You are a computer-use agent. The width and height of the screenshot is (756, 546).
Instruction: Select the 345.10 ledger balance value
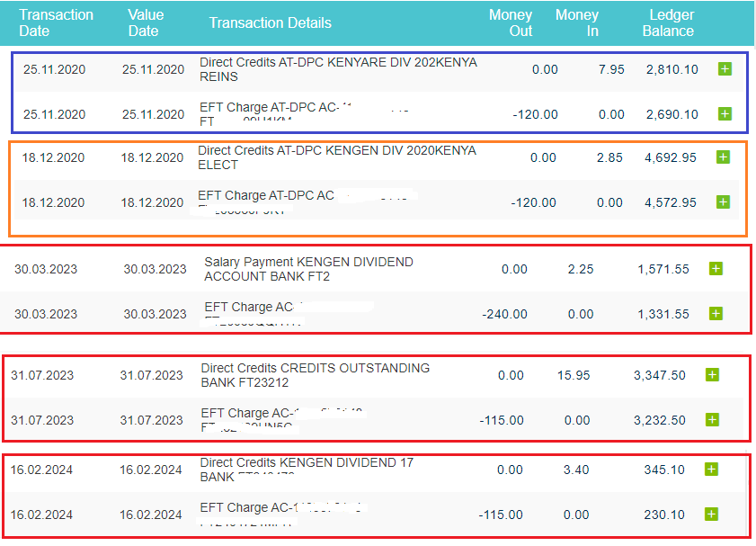[x=664, y=470]
